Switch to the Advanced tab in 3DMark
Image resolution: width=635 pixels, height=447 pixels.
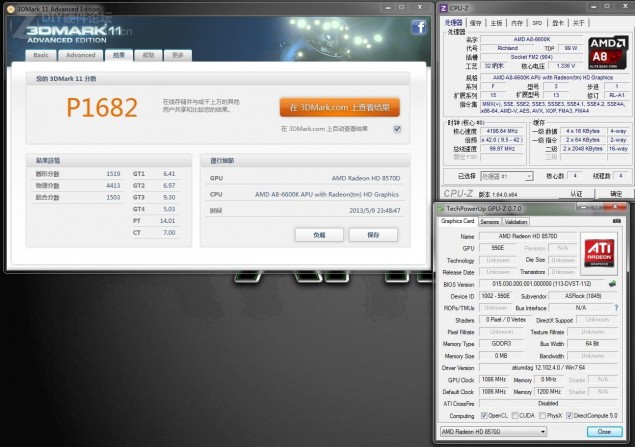[x=81, y=55]
